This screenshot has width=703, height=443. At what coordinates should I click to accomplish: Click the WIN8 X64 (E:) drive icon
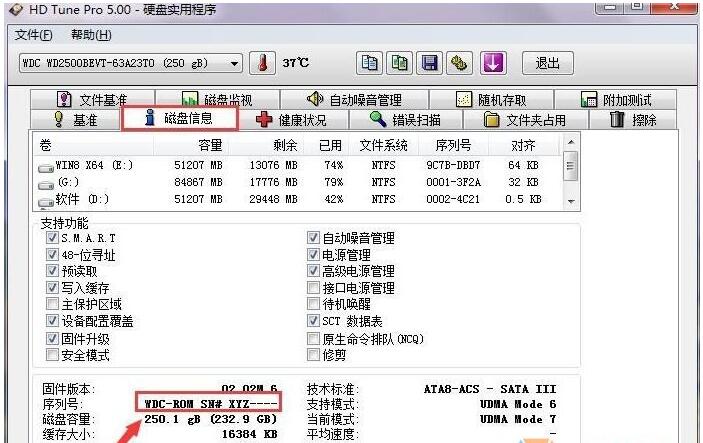pyautogui.click(x=45, y=168)
